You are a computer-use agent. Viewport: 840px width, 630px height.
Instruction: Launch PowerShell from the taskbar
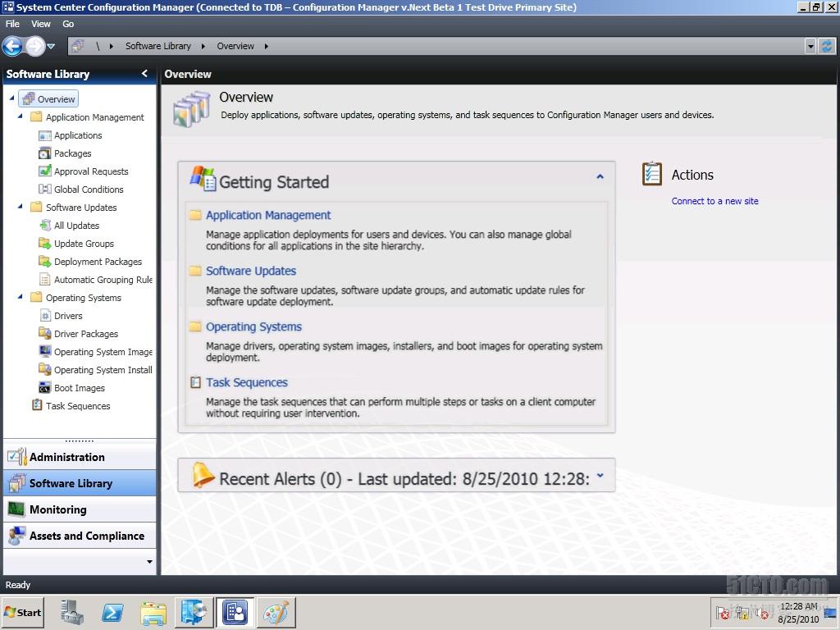(112, 612)
